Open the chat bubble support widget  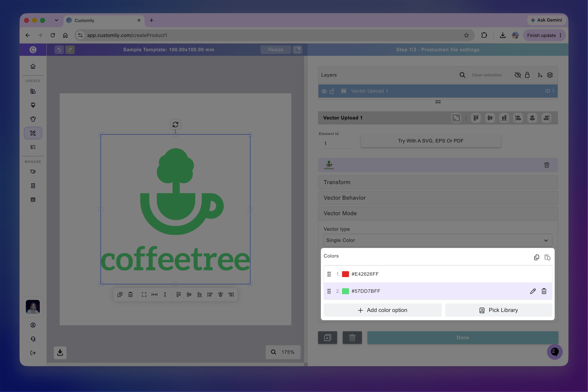[554, 352]
